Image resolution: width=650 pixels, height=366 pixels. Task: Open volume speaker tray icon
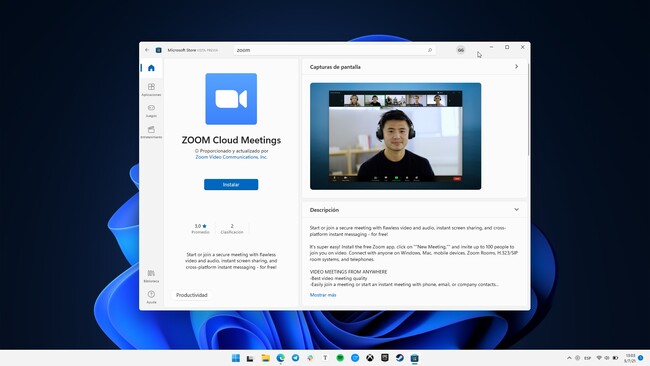(x=606, y=358)
